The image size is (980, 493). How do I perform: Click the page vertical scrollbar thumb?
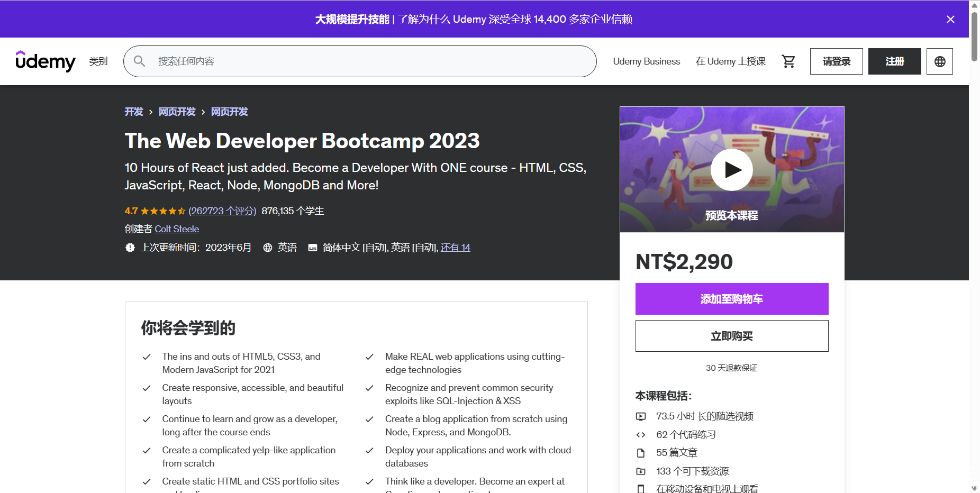pos(974,37)
